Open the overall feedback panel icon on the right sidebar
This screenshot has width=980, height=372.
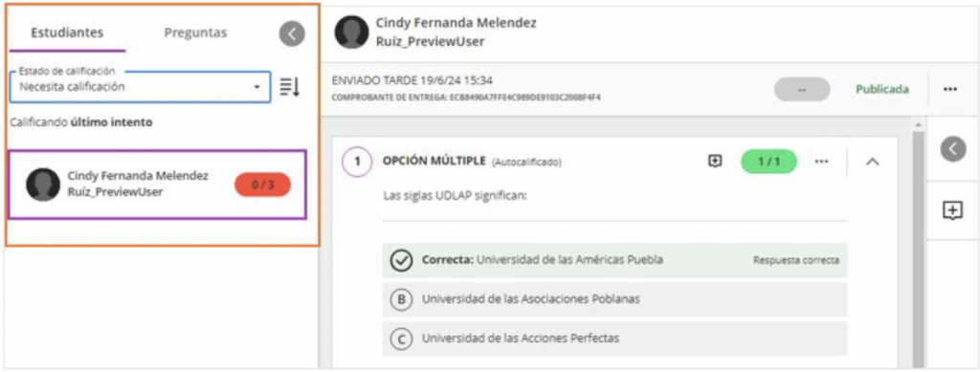pos(952,211)
